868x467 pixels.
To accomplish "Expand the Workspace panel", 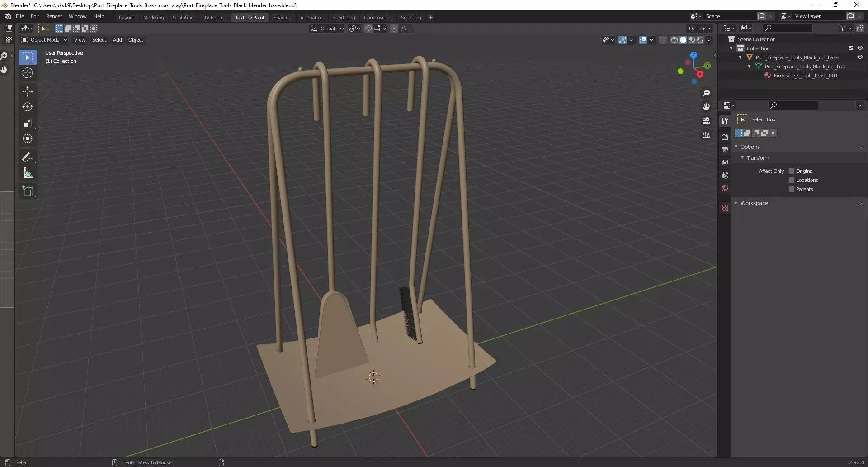I will [x=736, y=203].
